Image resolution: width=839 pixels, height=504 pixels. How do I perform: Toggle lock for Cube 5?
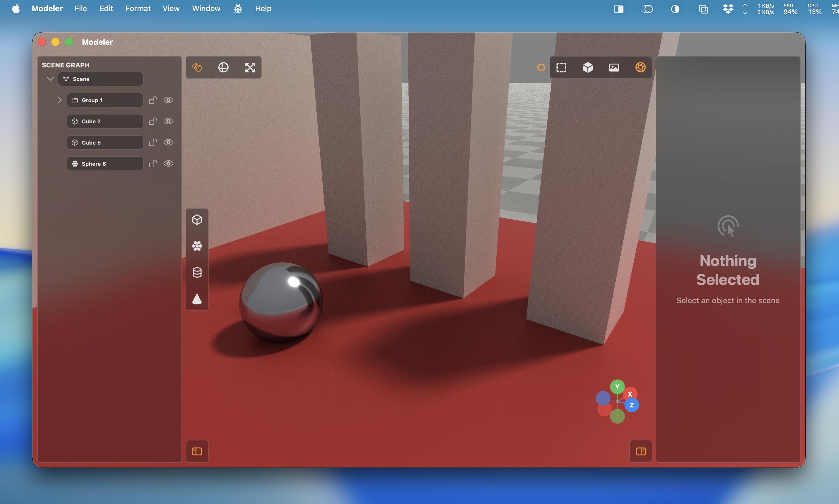tap(153, 142)
